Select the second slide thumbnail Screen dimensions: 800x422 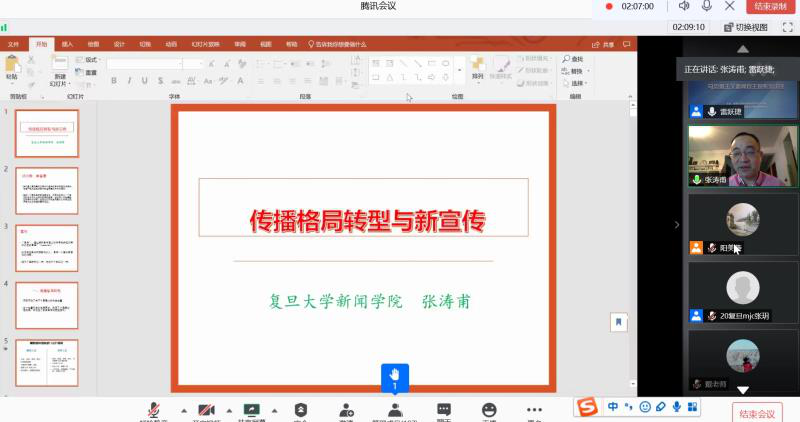(47, 190)
